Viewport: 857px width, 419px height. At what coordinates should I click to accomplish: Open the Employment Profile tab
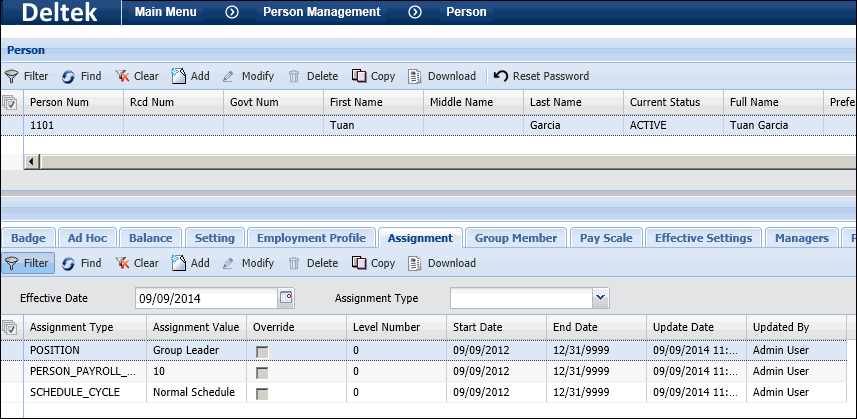[x=310, y=238]
